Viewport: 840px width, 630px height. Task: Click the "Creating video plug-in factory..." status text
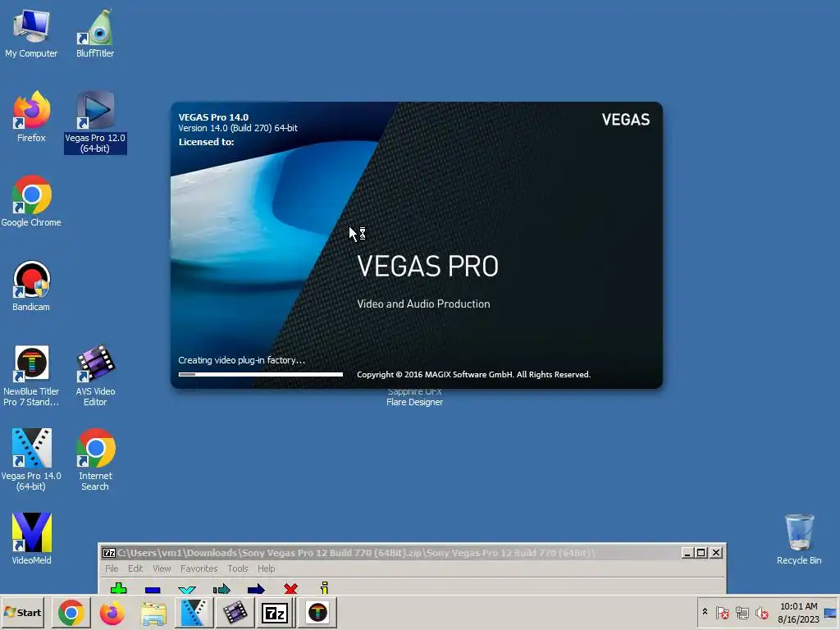(242, 360)
